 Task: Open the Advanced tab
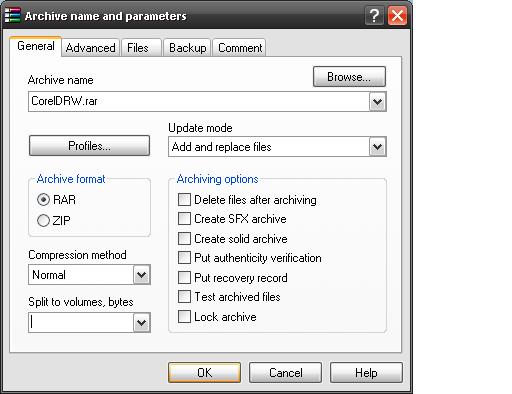pos(91,48)
